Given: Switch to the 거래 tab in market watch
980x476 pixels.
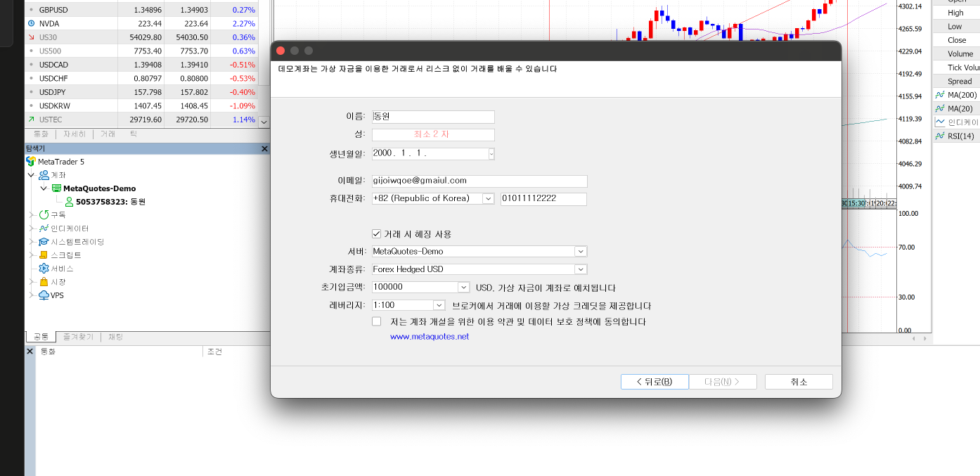Looking at the screenshot, I should pos(108,134).
